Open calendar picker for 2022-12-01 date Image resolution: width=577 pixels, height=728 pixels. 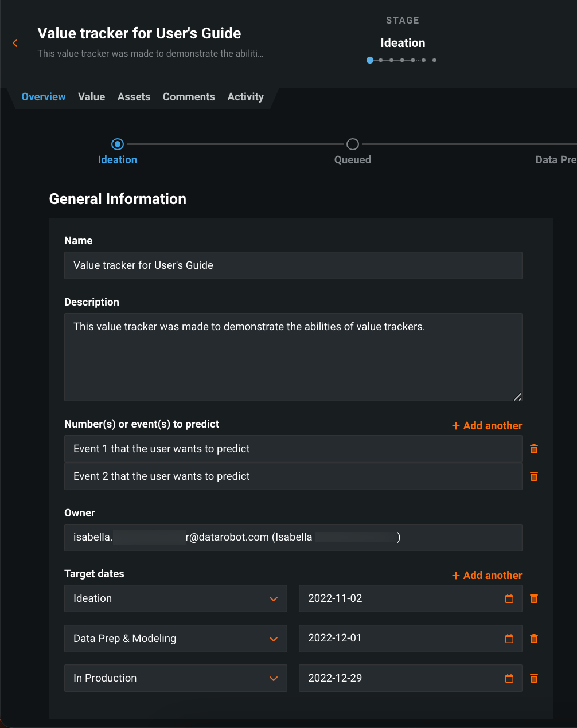coord(509,639)
